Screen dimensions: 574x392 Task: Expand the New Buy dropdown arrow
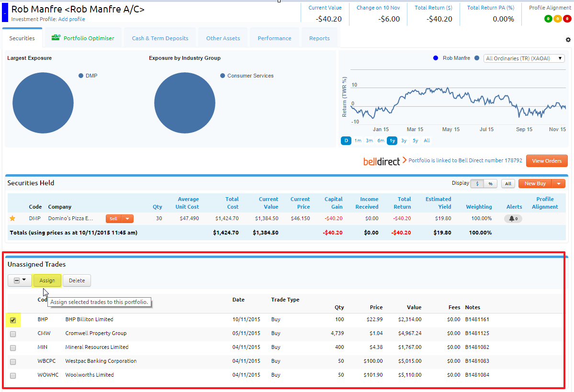tap(559, 184)
